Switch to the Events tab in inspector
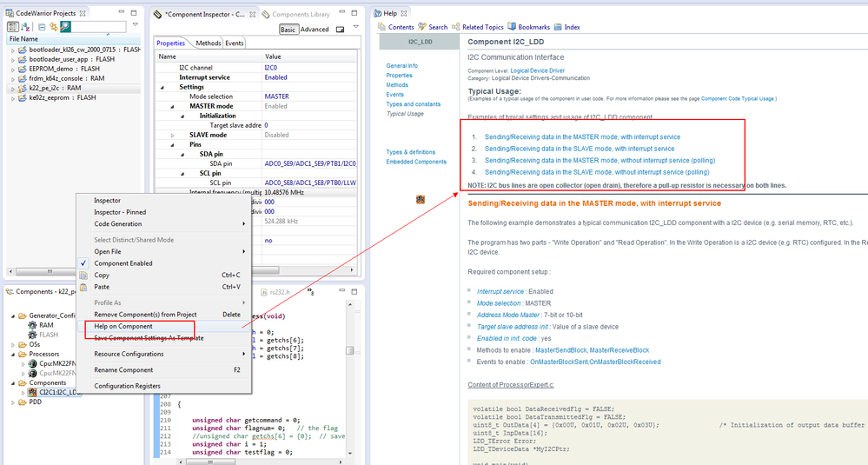This screenshot has width=868, height=465. (x=235, y=43)
